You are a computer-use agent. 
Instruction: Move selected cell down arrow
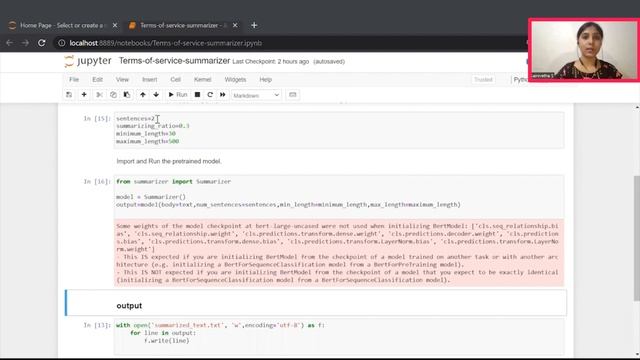coord(156,95)
